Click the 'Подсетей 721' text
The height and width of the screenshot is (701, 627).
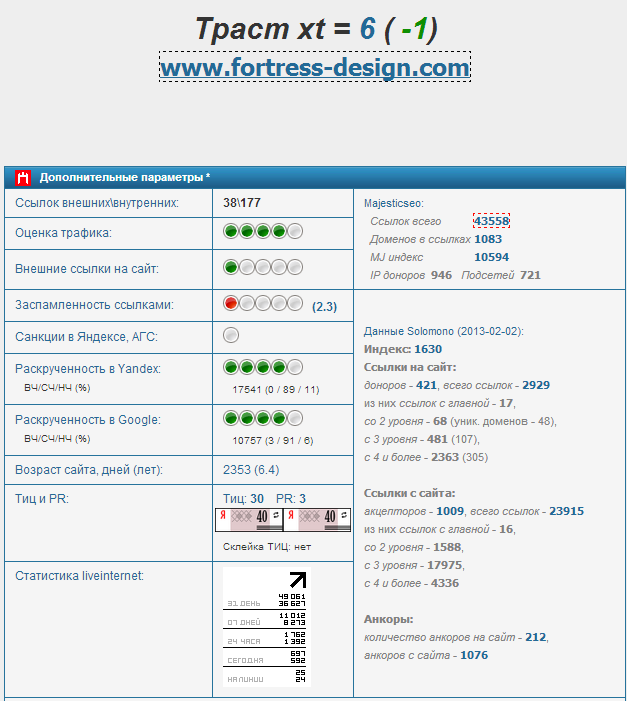501,275
